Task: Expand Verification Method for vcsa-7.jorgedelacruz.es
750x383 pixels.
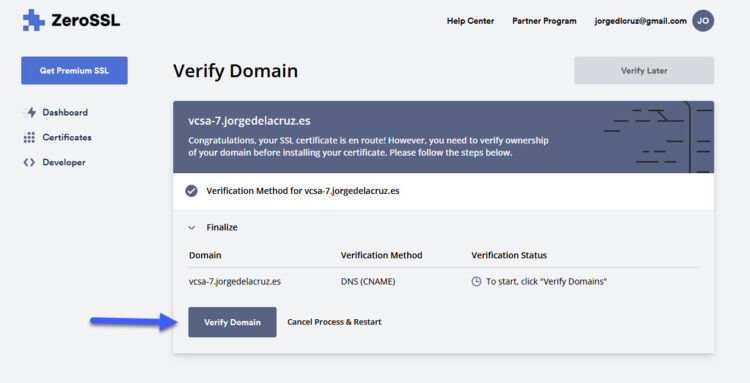Action: click(x=303, y=191)
